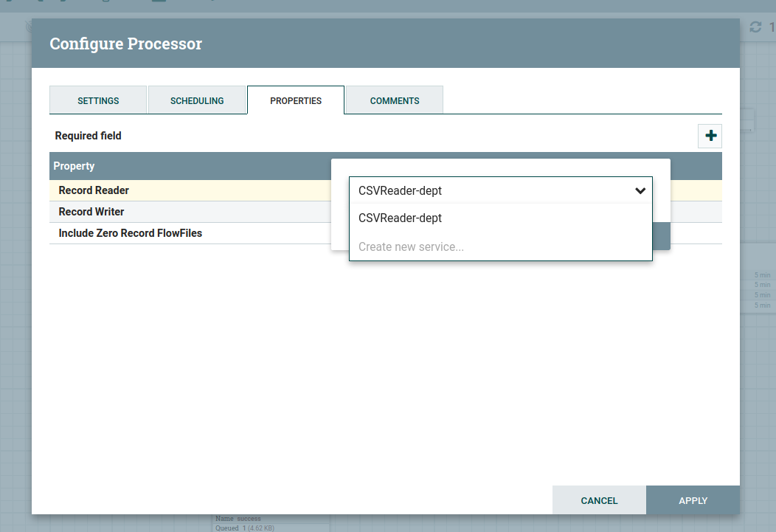
Task: Switch to the Settings tab
Action: pos(98,100)
